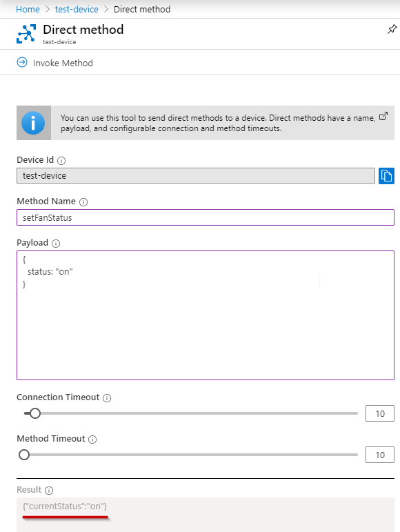Show info tooltip for Payload

click(x=56, y=244)
